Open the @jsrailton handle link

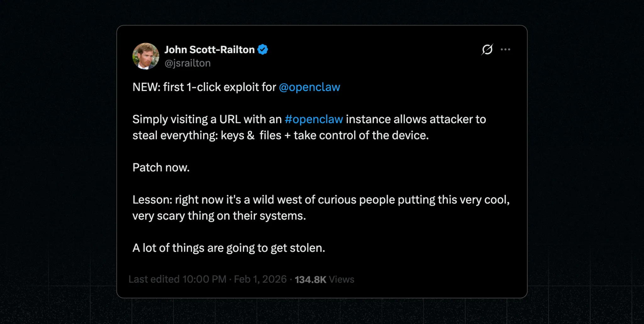tap(188, 63)
